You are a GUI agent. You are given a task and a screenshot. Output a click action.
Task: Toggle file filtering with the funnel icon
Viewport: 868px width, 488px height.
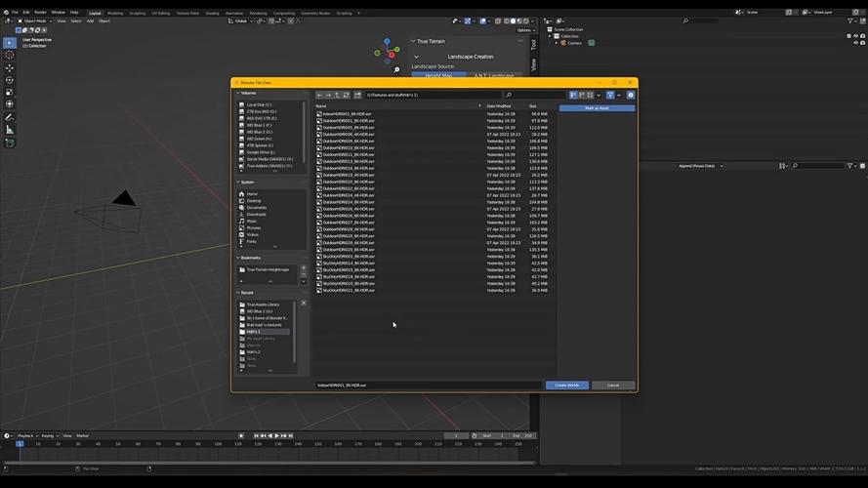(610, 96)
